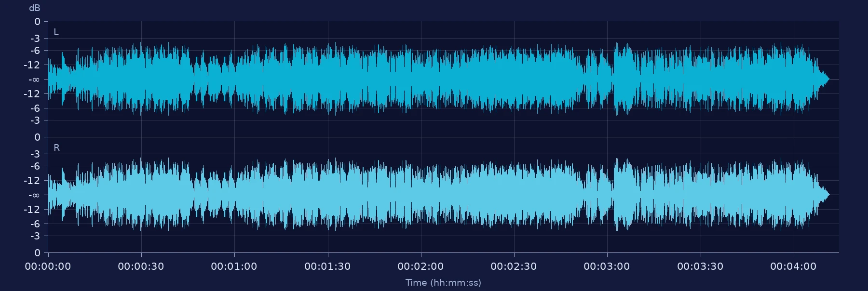Click the 00:04:00 time marker
The image size is (868, 291).
coord(793,266)
